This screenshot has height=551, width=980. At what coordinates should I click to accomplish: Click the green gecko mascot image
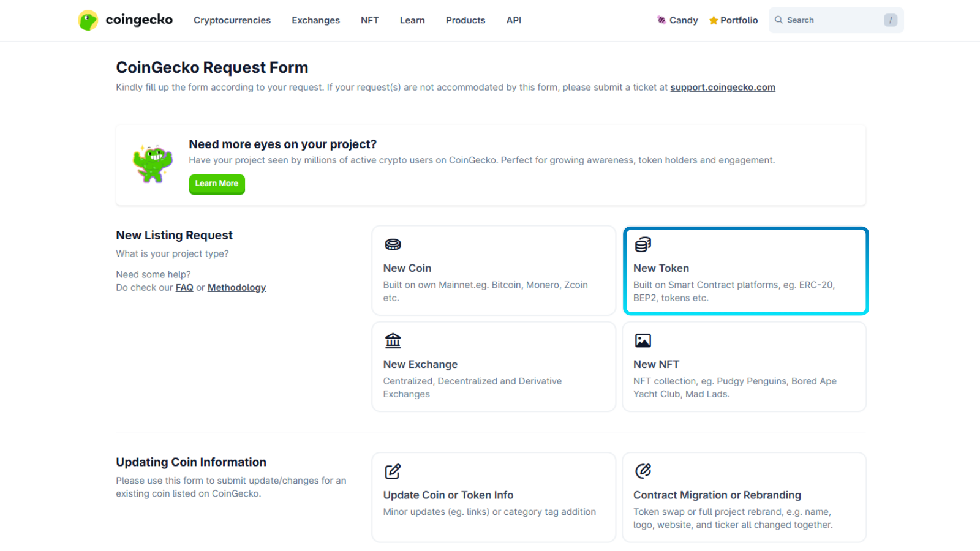point(153,164)
